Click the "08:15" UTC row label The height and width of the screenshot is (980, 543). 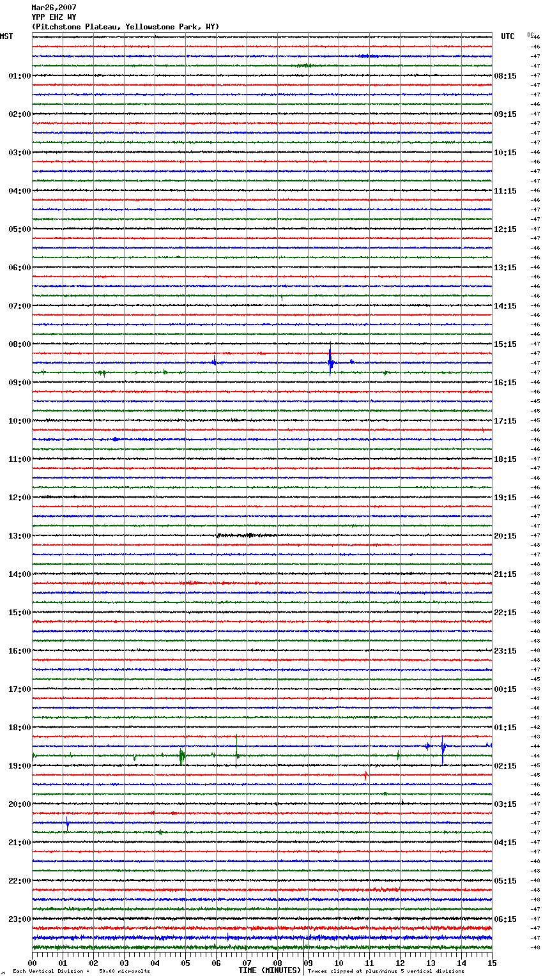[505, 76]
